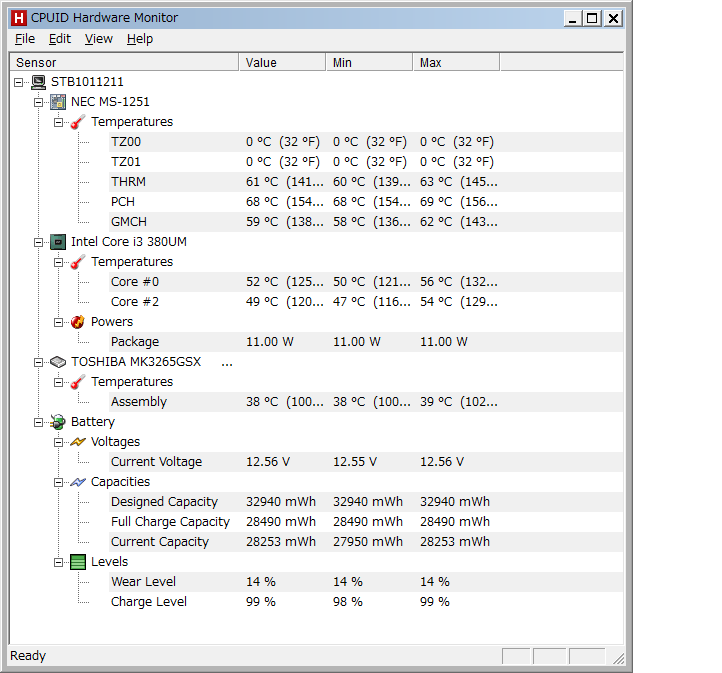Collapse the TOSHIBA MK3265GSX node
Screen dimensions: 722x673
pyautogui.click(x=38, y=362)
